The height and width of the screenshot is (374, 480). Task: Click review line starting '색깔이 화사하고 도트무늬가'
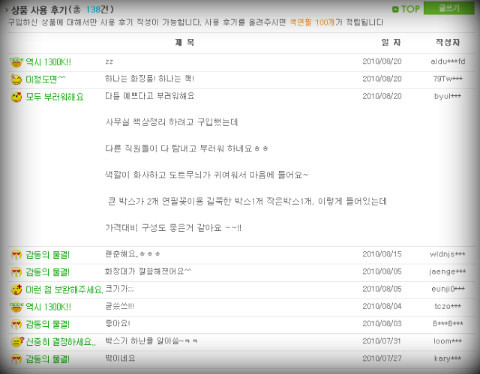click(x=207, y=175)
